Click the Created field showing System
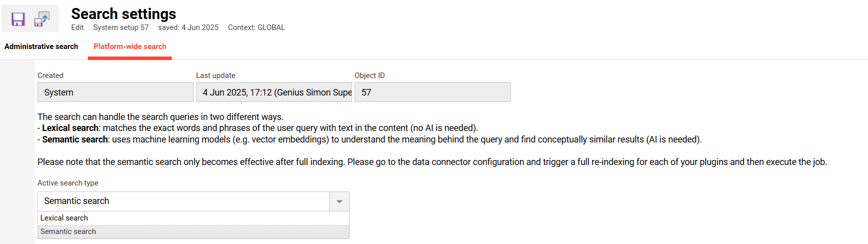868x244 pixels. pyautogui.click(x=115, y=92)
